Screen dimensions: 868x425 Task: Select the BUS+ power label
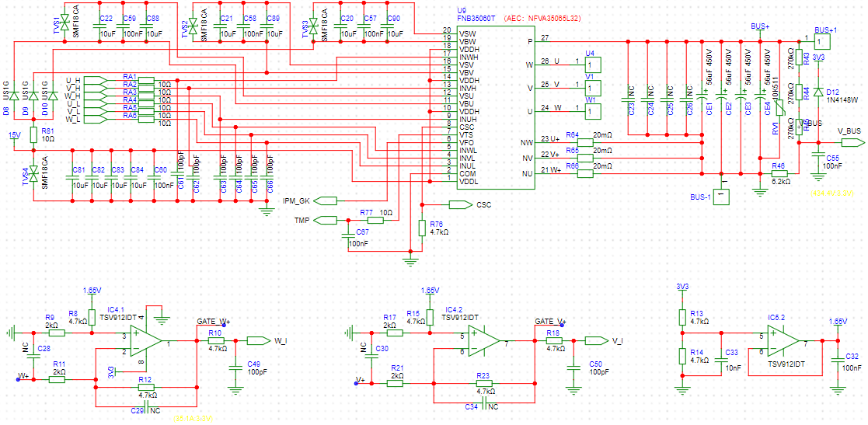760,26
